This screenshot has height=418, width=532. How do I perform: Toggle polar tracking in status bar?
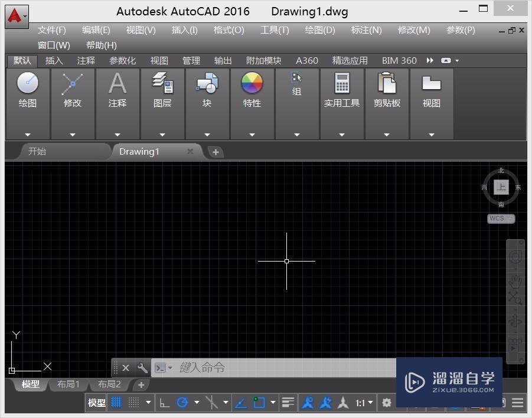click(x=182, y=403)
